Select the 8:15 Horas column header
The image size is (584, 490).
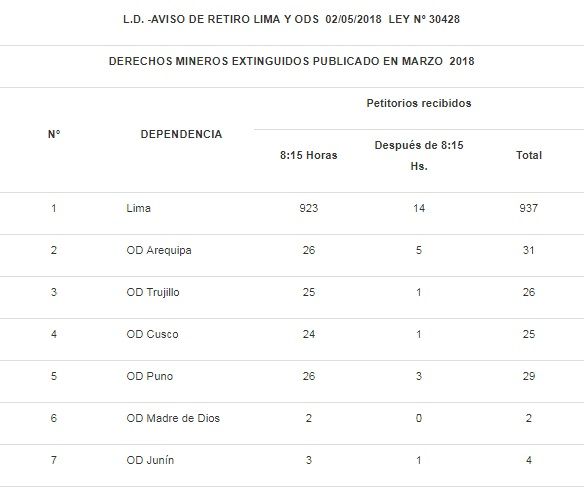[309, 155]
